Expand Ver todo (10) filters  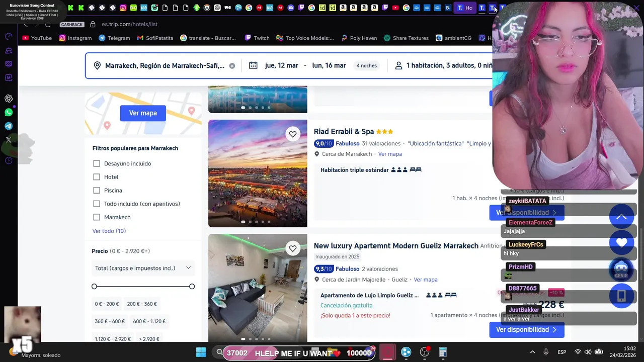(109, 231)
